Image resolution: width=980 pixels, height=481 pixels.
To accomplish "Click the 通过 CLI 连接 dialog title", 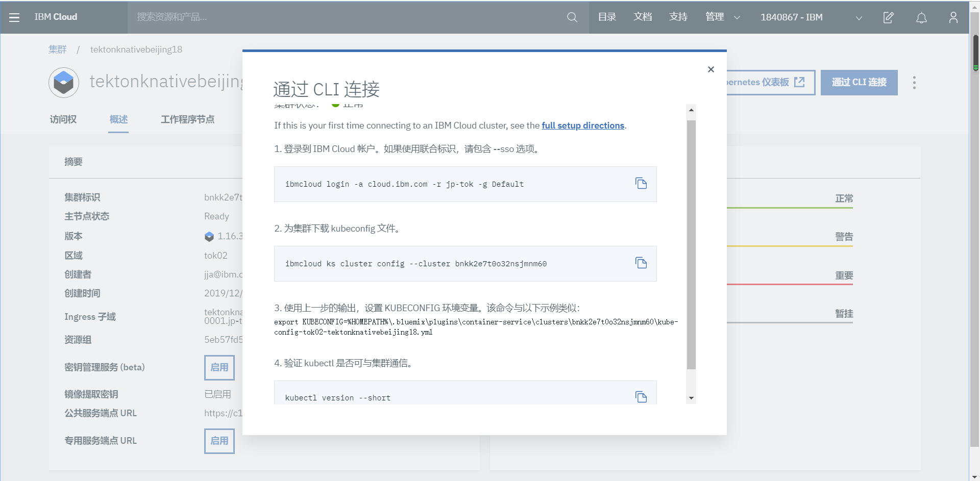I will 326,89.
